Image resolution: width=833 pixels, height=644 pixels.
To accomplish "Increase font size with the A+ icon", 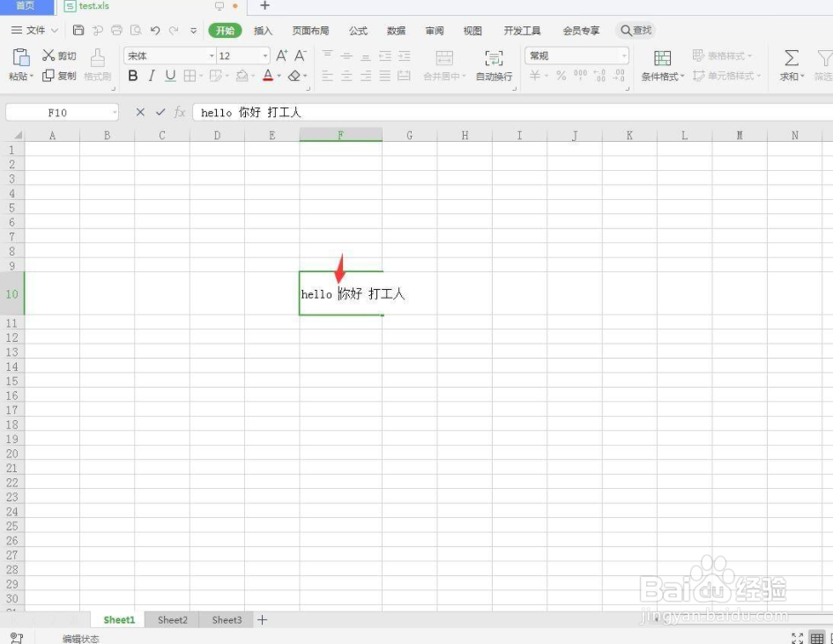I will pos(280,54).
